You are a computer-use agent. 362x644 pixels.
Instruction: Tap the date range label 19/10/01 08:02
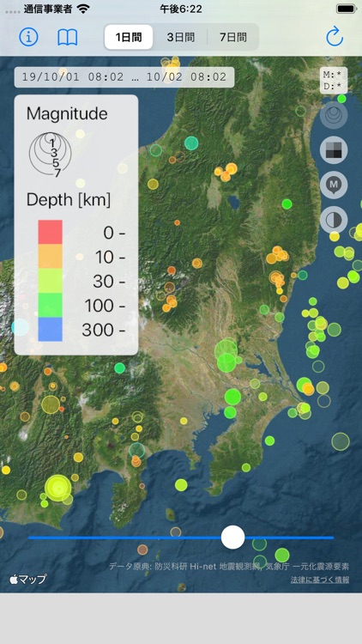click(x=124, y=77)
